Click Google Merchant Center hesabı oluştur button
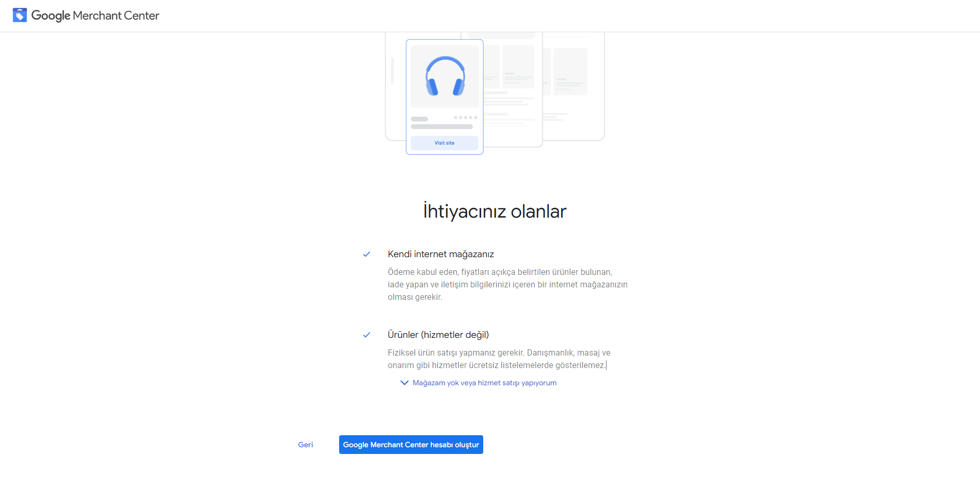The image size is (980, 480). tap(411, 445)
